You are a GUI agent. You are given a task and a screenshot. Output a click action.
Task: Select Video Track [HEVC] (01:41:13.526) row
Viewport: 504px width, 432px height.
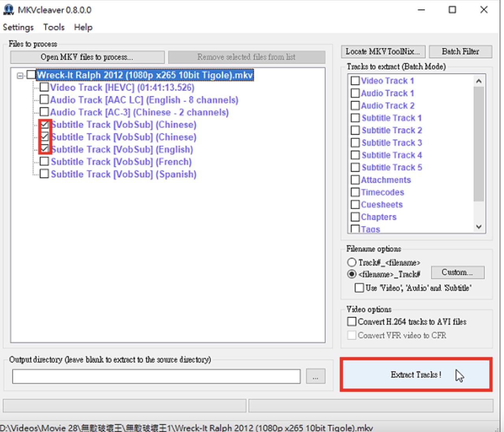pyautogui.click(x=122, y=87)
